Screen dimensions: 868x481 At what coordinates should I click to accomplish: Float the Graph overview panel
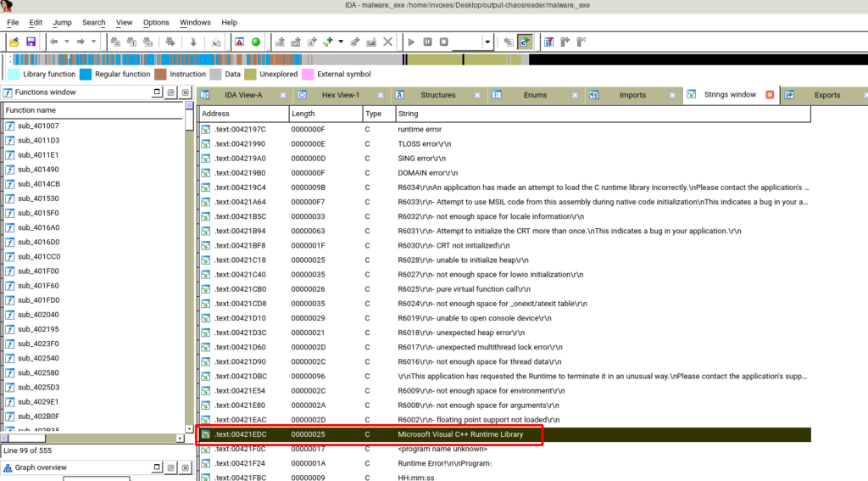171,467
